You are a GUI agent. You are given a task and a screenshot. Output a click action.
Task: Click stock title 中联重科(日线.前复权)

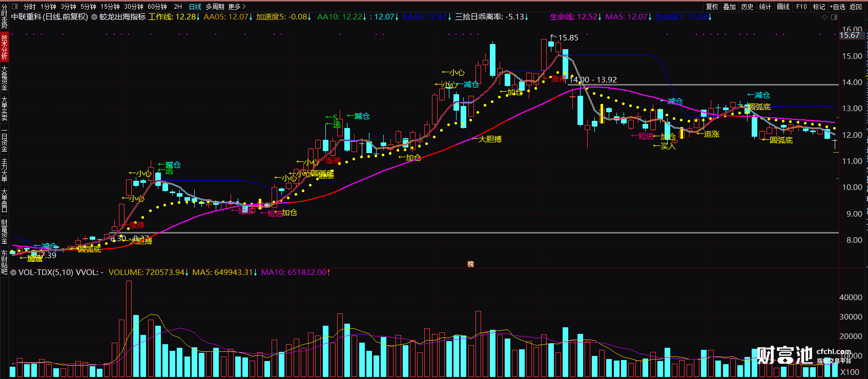point(50,17)
